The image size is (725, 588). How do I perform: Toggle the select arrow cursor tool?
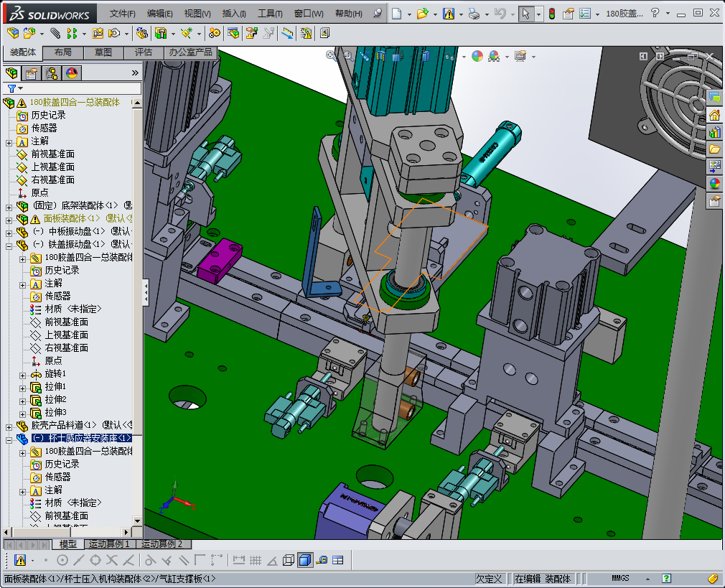coord(525,14)
